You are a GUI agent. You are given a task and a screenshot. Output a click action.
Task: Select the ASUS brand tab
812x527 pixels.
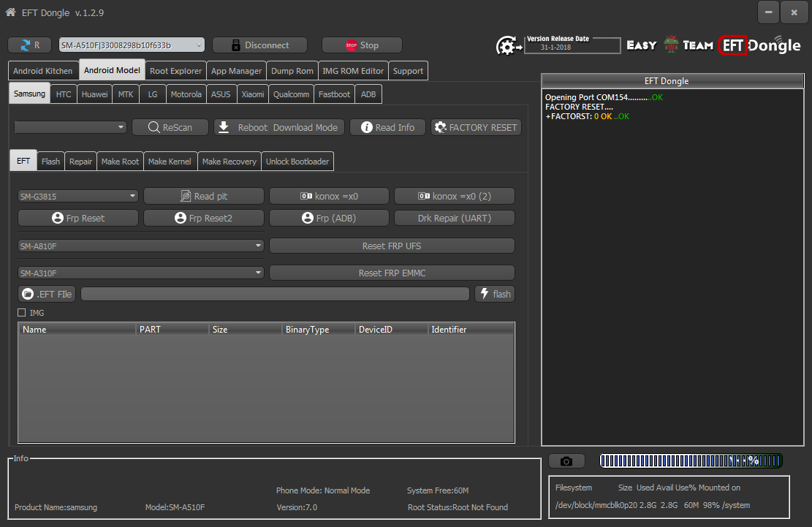point(221,94)
